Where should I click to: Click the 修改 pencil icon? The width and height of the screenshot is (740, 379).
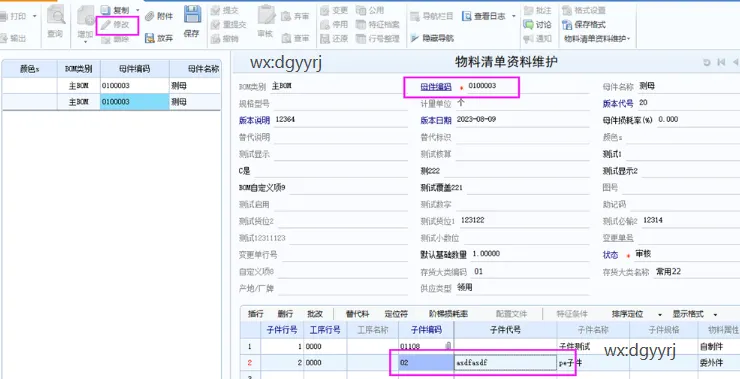pyautogui.click(x=105, y=25)
